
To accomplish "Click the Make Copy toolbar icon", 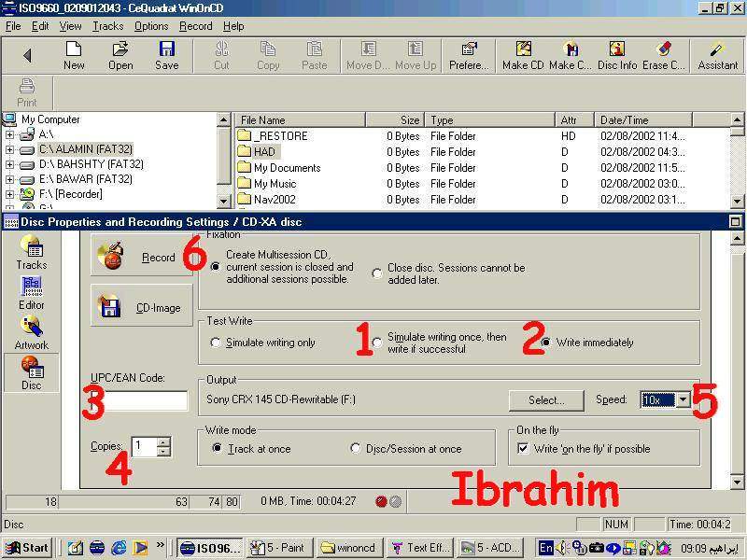I will coord(571,49).
